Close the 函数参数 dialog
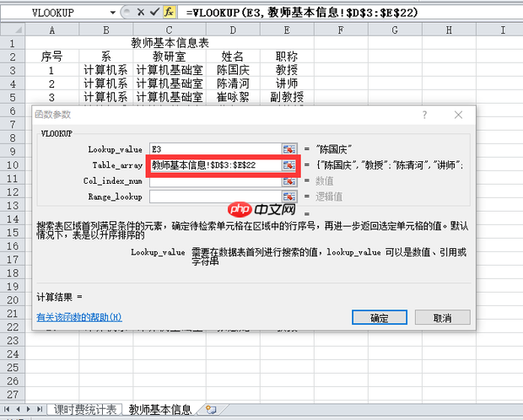 [x=458, y=115]
